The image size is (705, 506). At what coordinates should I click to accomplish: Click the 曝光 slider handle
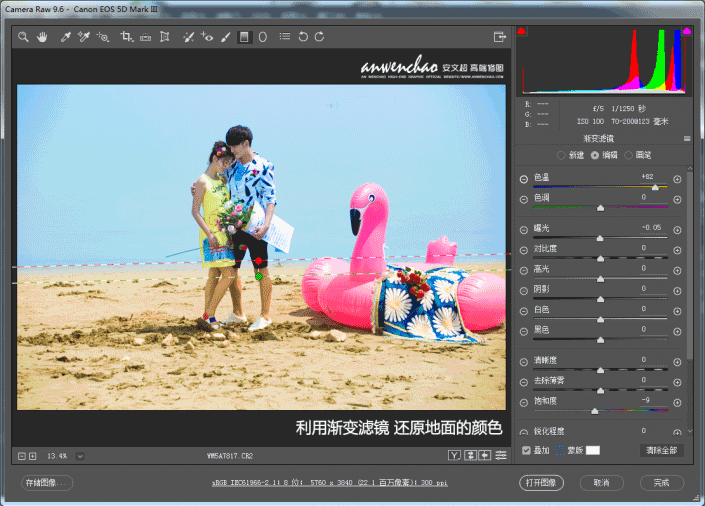600,238
